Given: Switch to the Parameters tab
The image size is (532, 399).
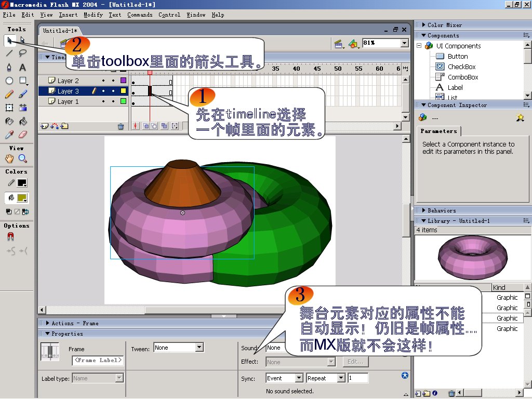Looking at the screenshot, I should tap(438, 131).
